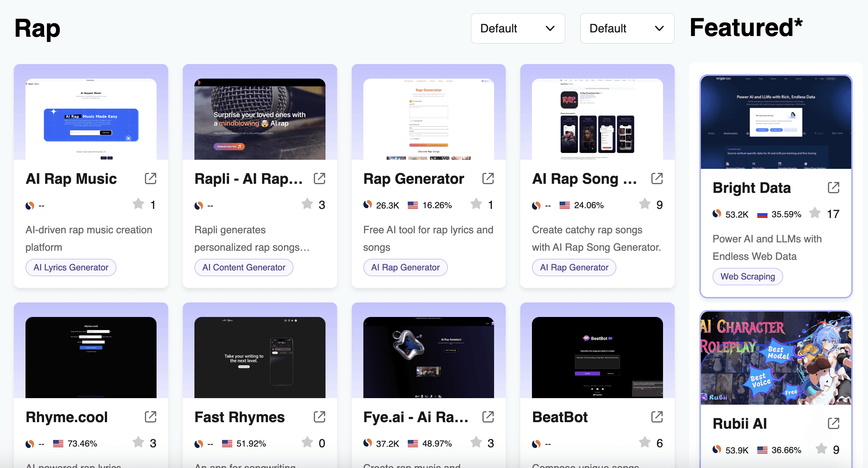Click '73.46%' on Rhyme.cool card
The width and height of the screenshot is (868, 468).
click(x=82, y=444)
